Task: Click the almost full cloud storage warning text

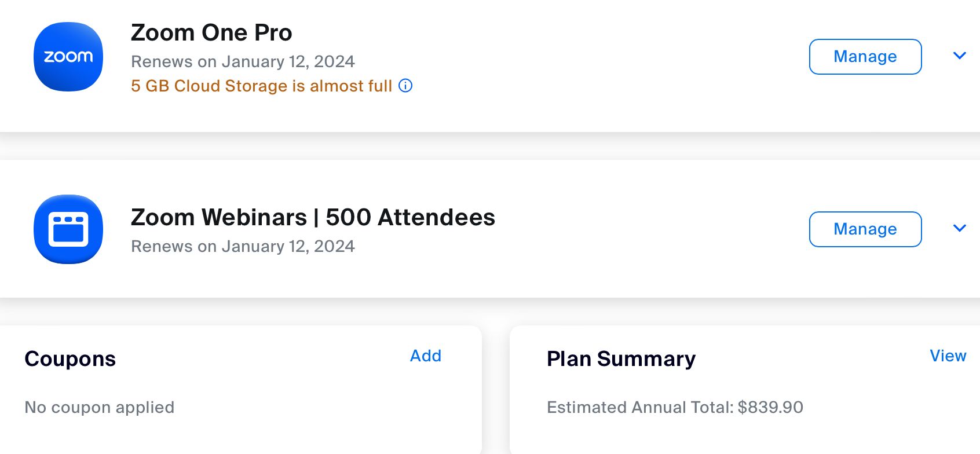Action: click(x=262, y=86)
